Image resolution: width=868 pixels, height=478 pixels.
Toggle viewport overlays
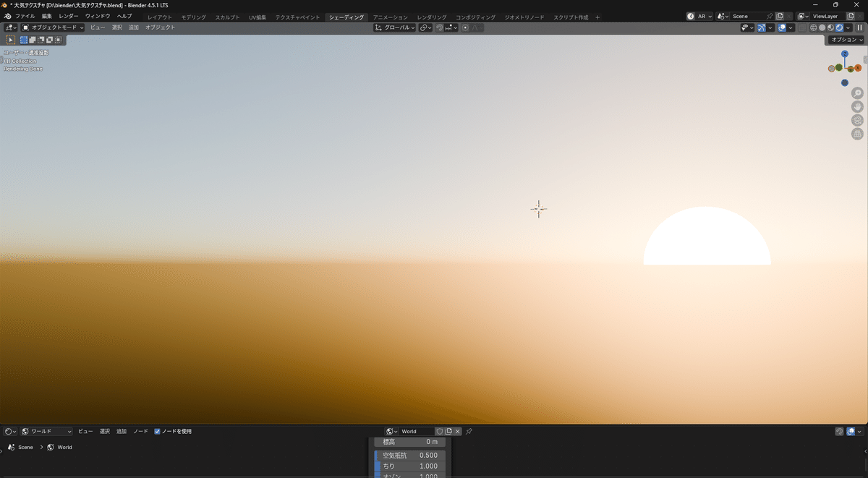[783, 27]
